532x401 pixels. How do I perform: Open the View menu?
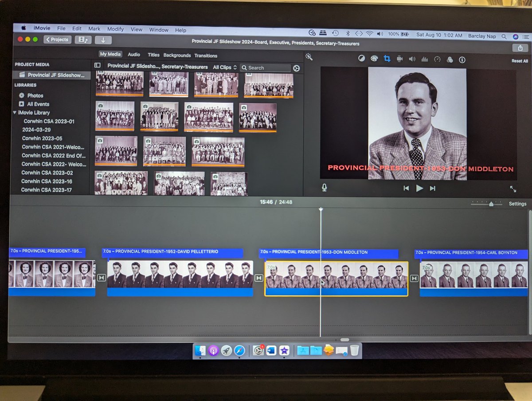click(x=137, y=29)
